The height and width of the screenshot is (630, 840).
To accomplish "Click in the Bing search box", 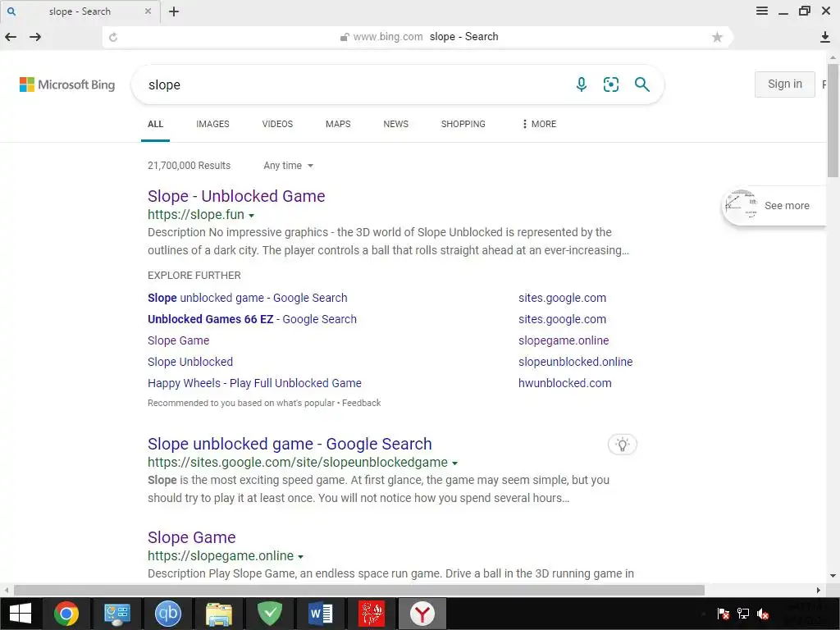I will (354, 84).
